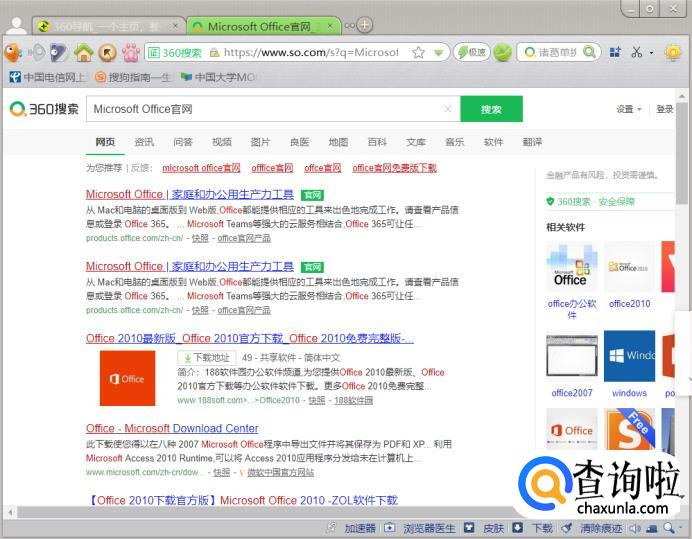Viewport: 692px width, 539px height.
Task: Click windows related software thumbnail
Action: click(629, 356)
